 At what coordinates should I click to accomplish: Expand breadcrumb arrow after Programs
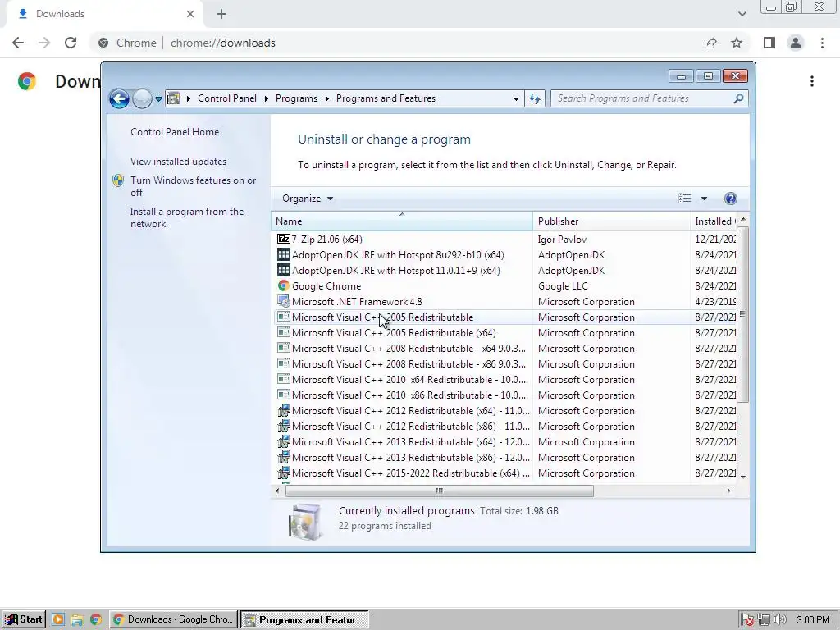click(326, 98)
